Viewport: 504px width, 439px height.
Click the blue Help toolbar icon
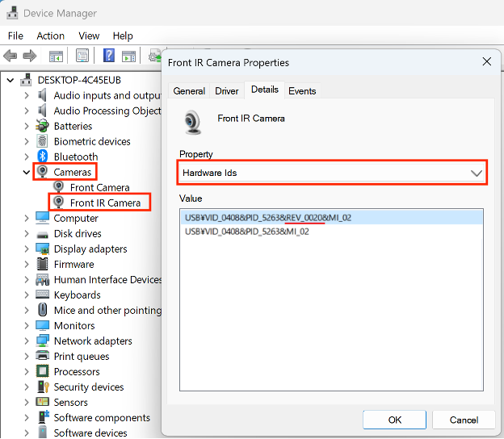point(108,56)
